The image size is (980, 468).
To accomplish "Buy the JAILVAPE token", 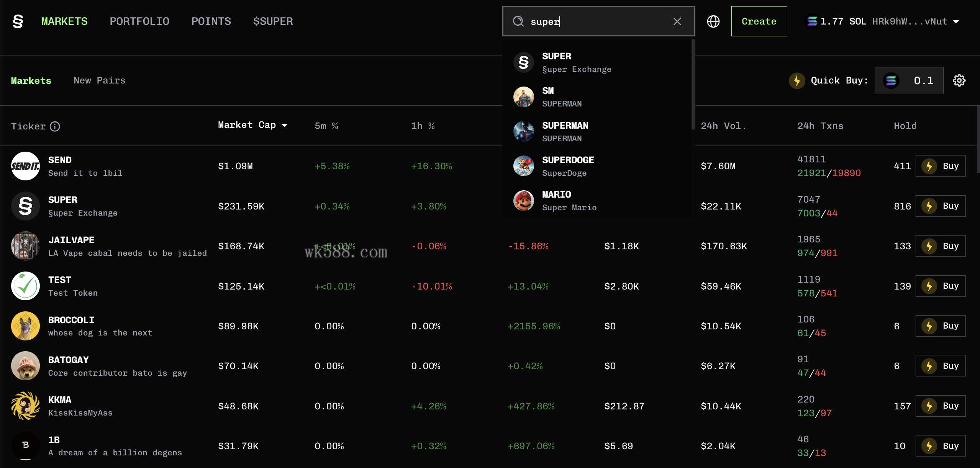I will pos(940,246).
